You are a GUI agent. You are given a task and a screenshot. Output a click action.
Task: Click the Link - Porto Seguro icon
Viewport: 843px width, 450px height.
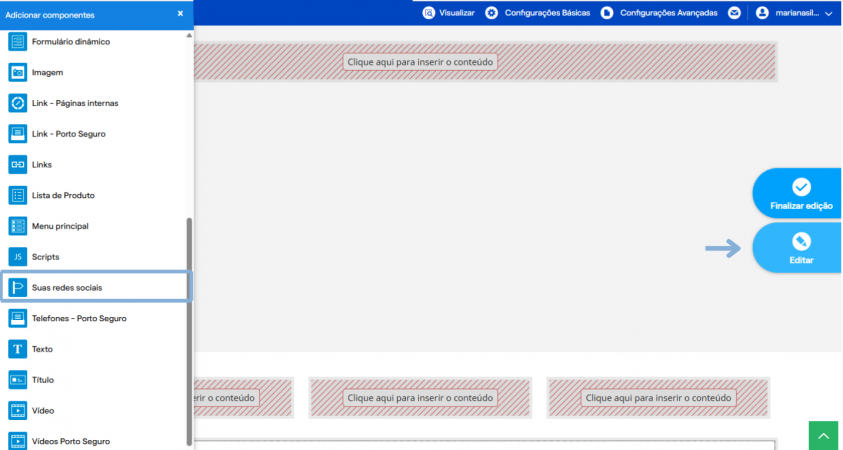point(18,133)
